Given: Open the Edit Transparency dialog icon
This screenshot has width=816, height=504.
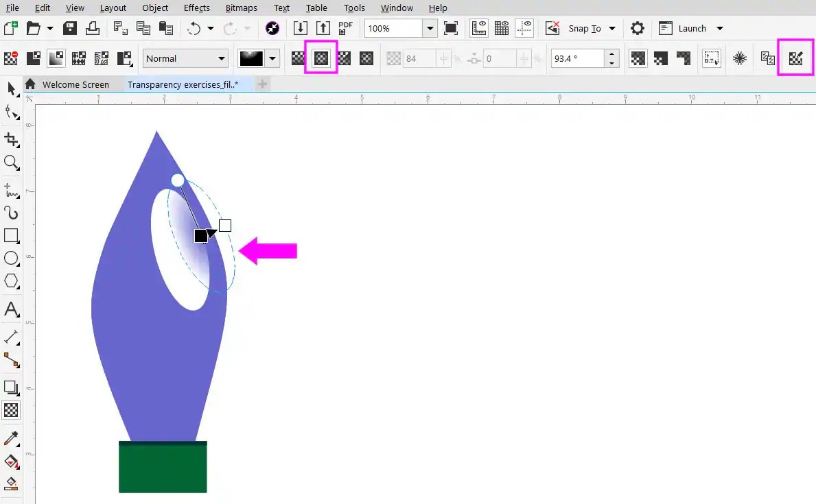Looking at the screenshot, I should point(795,58).
